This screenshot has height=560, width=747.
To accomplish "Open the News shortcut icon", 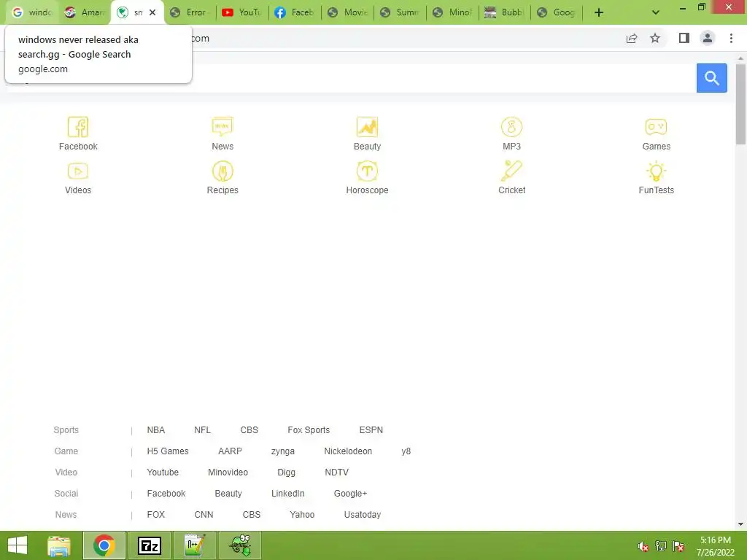I will point(222,127).
